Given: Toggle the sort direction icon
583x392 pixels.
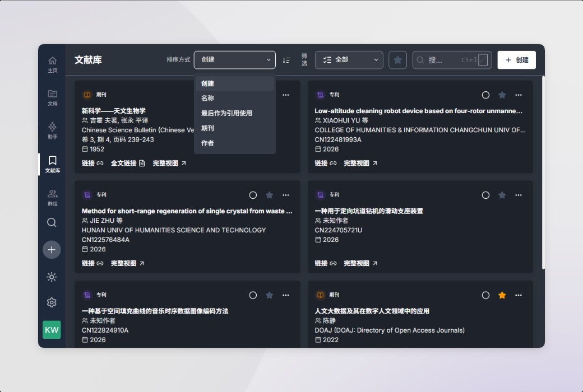Looking at the screenshot, I should tap(286, 60).
